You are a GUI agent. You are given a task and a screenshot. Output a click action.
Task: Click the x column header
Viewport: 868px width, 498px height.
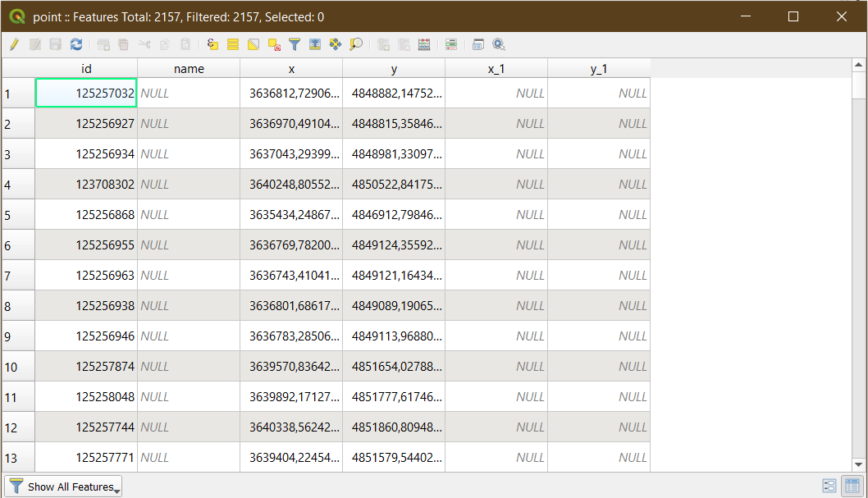[x=291, y=69]
